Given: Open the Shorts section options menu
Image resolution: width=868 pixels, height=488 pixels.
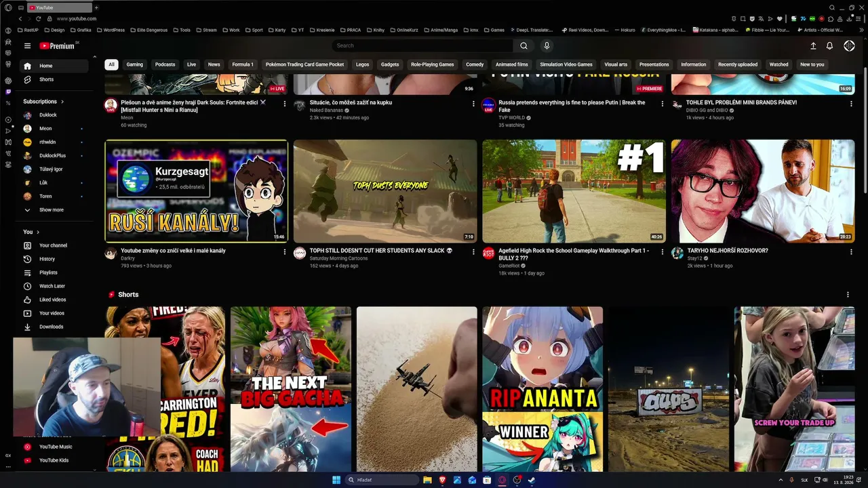Looking at the screenshot, I should pos(848,295).
